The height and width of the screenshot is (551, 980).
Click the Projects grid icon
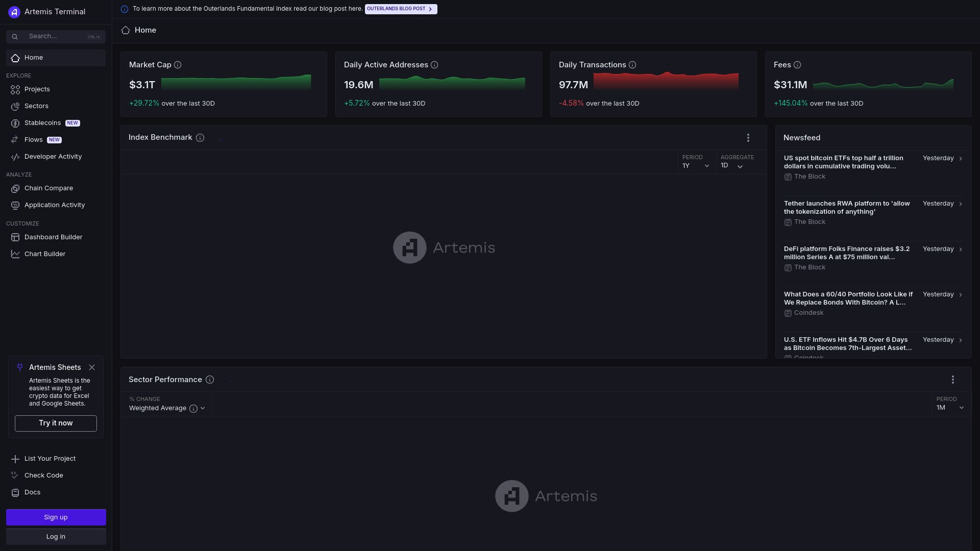[15, 90]
